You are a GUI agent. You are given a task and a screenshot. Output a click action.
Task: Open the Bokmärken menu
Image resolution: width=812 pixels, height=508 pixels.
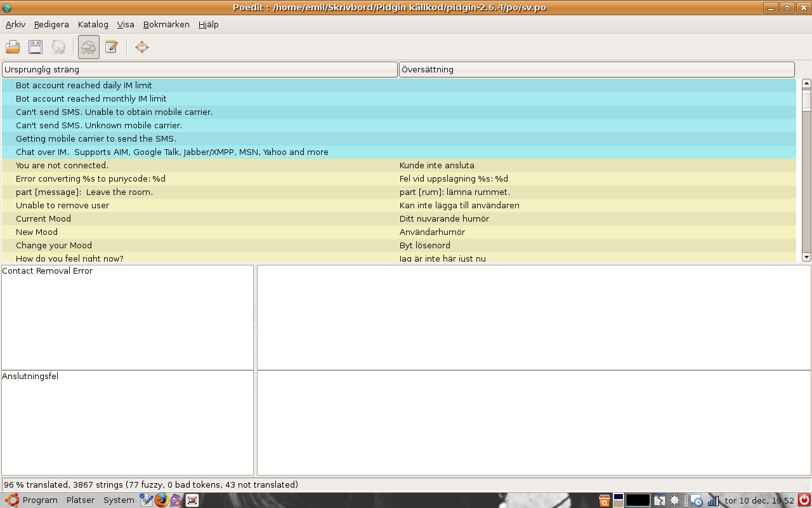coord(166,24)
